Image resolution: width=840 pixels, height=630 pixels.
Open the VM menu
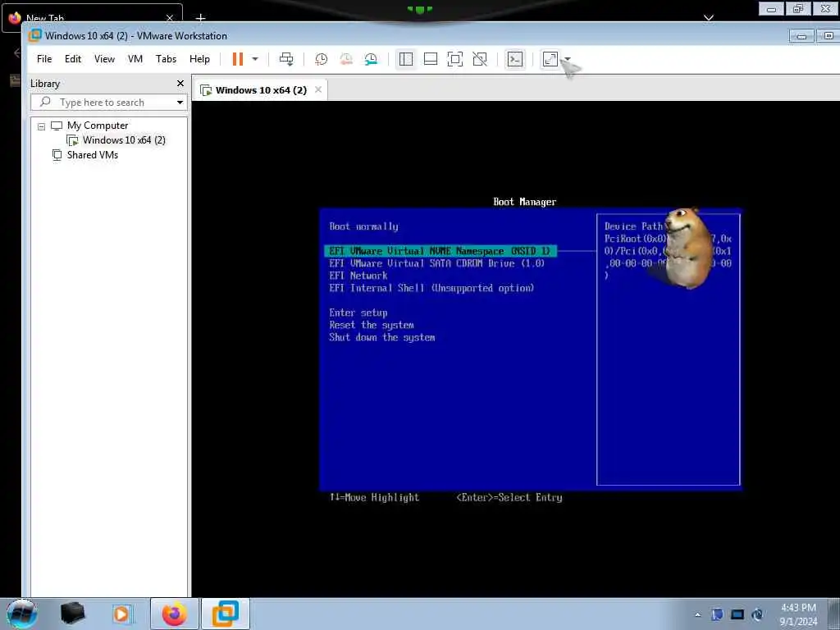(135, 59)
